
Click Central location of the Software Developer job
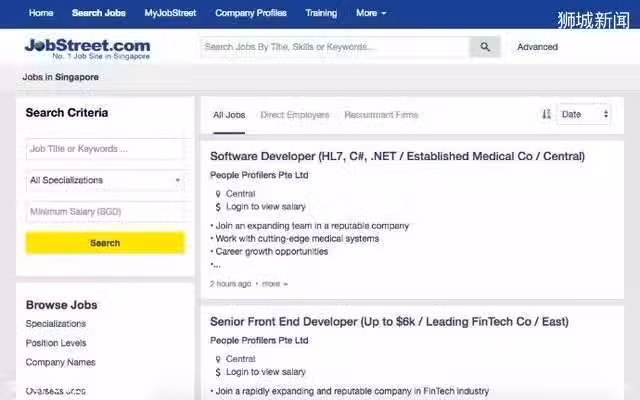tap(240, 194)
